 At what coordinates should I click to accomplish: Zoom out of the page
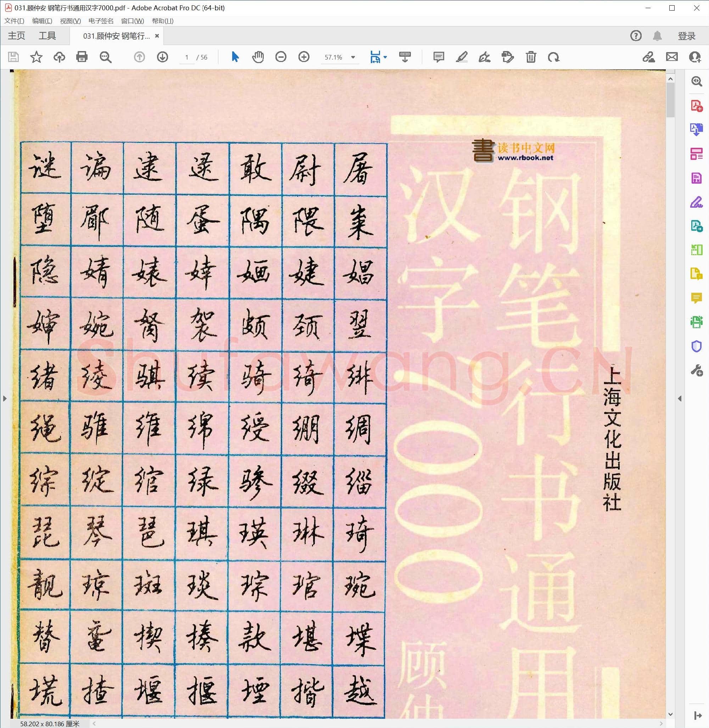pyautogui.click(x=281, y=57)
